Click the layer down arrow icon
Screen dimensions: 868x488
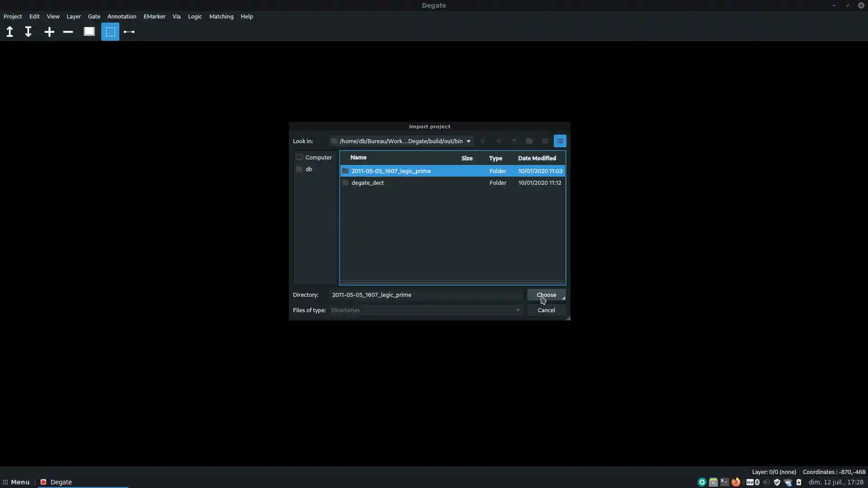tap(28, 32)
